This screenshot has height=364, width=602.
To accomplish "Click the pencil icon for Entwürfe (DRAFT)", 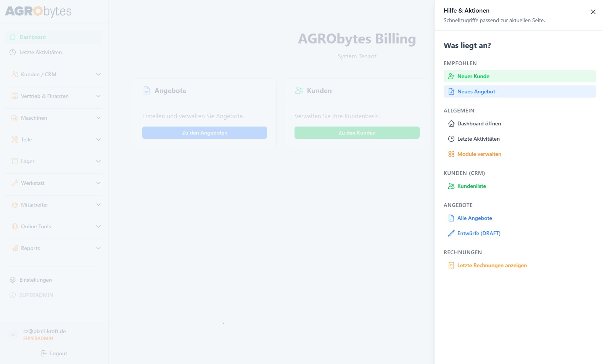I will click(451, 233).
